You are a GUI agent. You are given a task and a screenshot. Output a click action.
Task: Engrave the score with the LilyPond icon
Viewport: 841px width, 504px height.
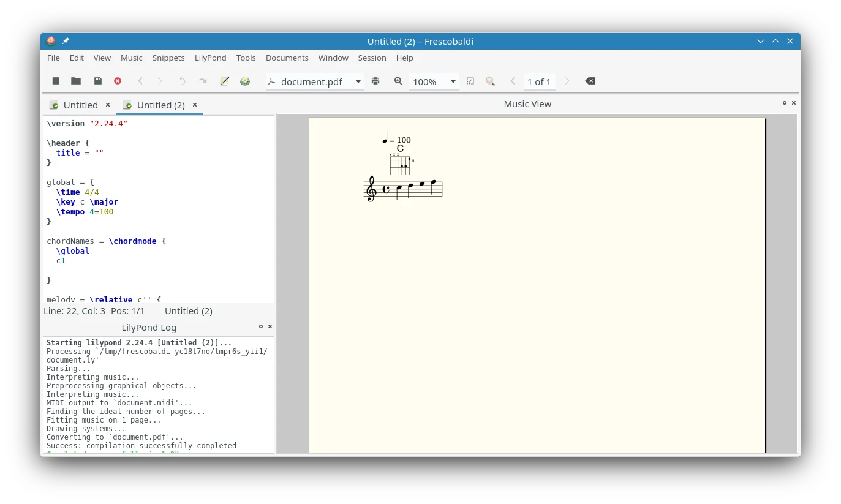[x=245, y=81]
